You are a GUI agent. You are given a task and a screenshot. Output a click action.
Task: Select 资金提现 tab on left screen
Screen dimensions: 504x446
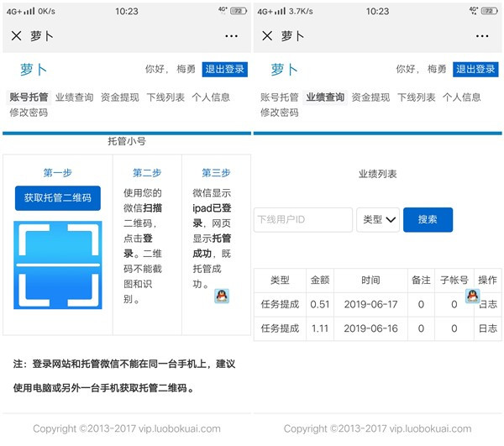coord(120,97)
